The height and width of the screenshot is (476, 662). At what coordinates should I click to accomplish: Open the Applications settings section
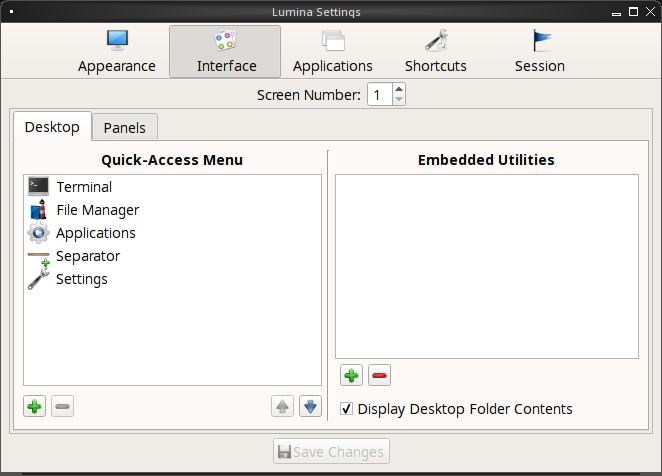(x=333, y=52)
